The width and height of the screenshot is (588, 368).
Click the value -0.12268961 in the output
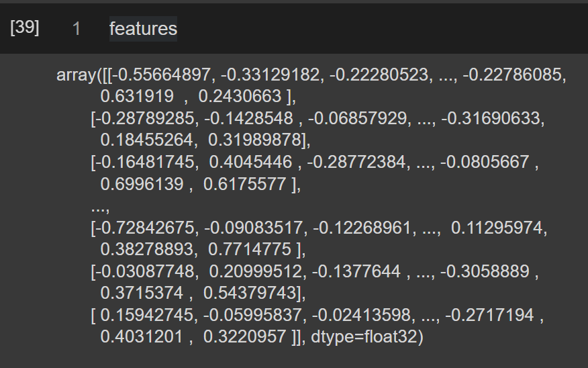click(x=362, y=228)
